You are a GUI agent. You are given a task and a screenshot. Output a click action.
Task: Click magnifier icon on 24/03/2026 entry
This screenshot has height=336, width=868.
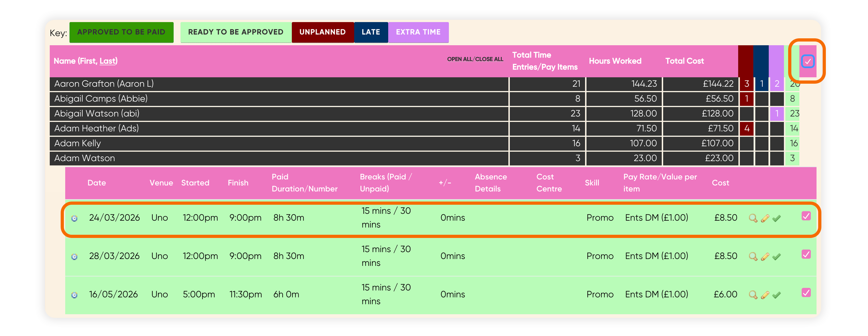click(x=753, y=218)
